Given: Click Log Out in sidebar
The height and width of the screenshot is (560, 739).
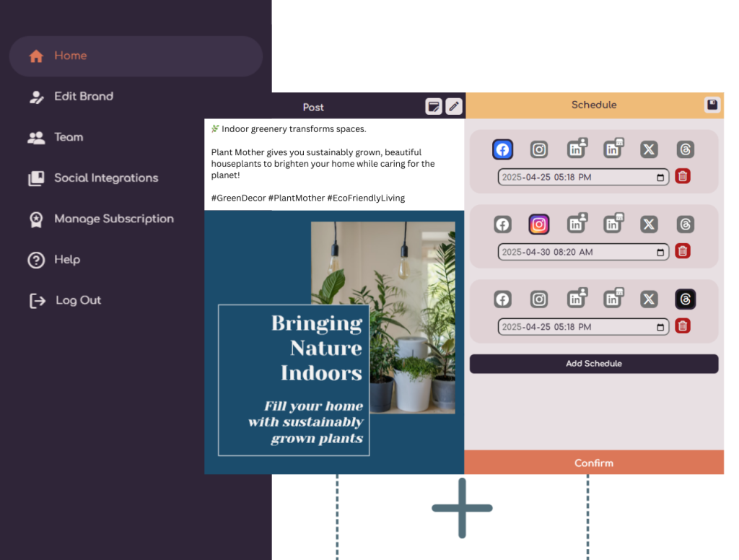Looking at the screenshot, I should (78, 300).
